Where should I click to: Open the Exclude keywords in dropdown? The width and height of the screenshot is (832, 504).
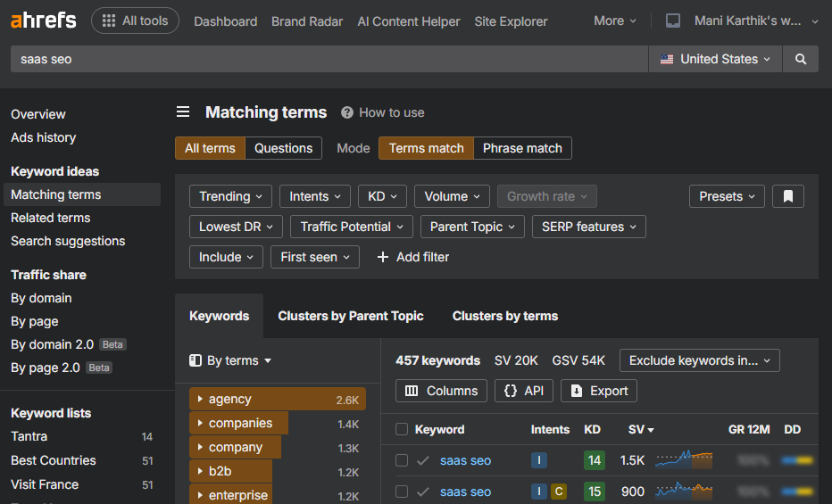699,360
